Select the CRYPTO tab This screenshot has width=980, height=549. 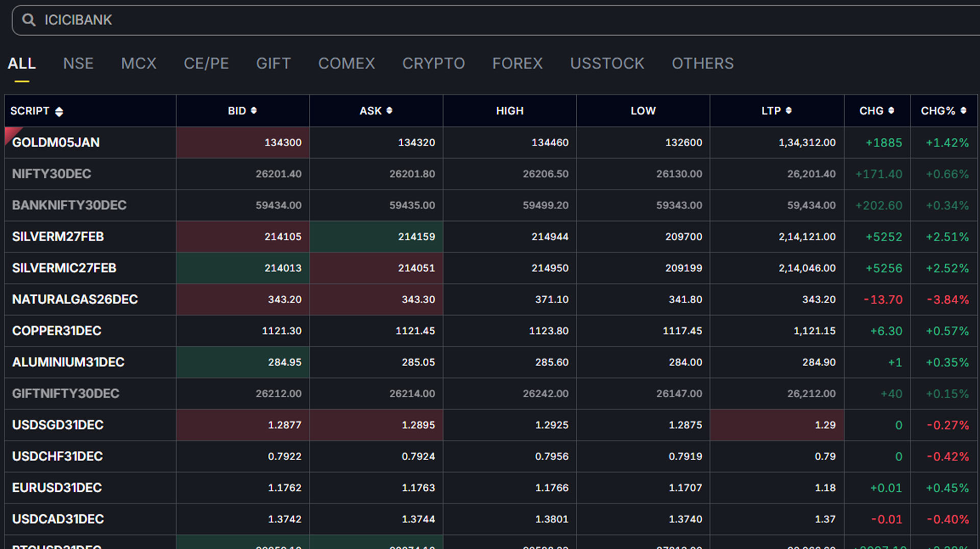433,63
